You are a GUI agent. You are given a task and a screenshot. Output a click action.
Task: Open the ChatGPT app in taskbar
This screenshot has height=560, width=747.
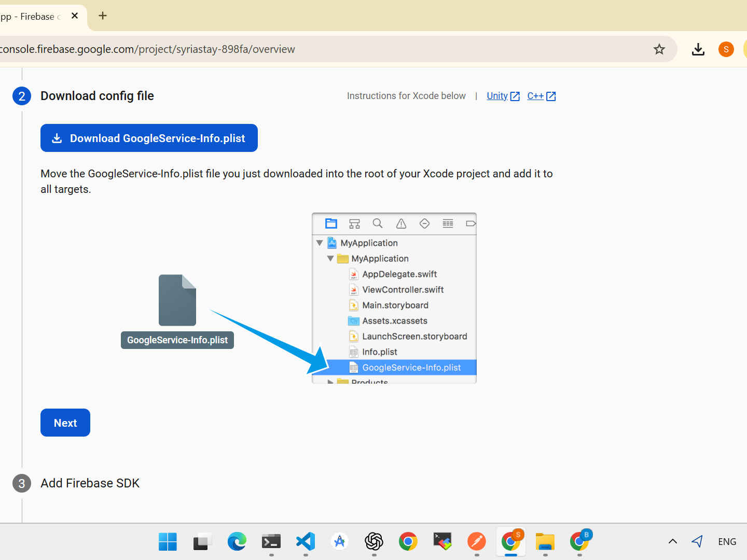[x=374, y=542]
